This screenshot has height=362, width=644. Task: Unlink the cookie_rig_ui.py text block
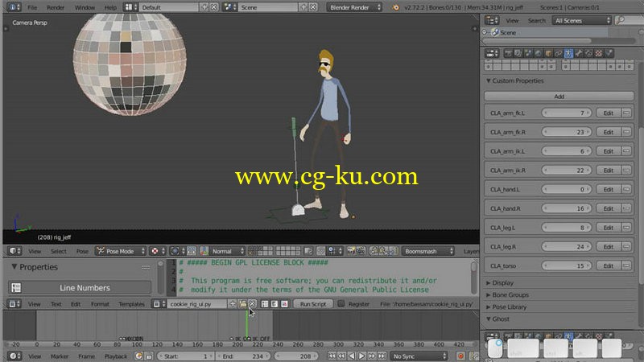(252, 304)
